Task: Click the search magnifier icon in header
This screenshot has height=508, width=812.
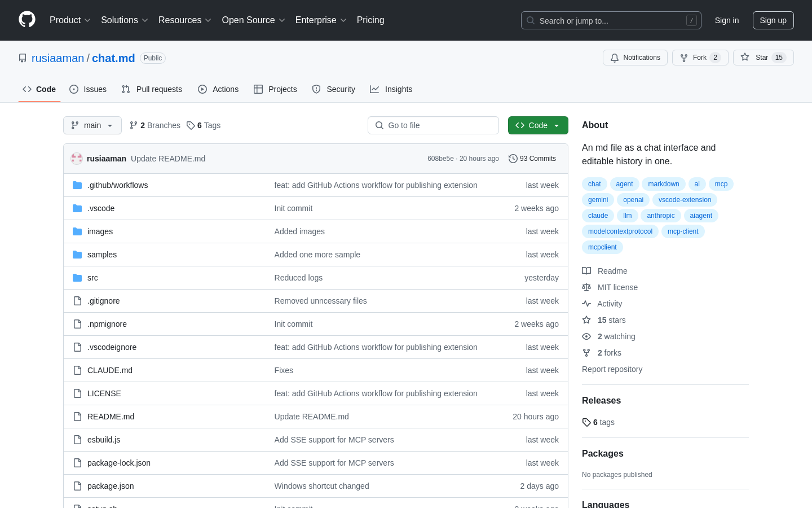Action: (x=531, y=20)
